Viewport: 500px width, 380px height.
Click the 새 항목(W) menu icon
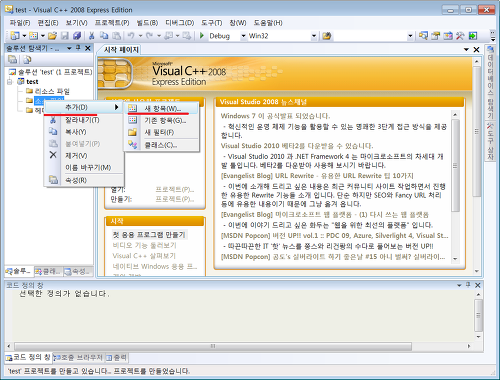133,109
